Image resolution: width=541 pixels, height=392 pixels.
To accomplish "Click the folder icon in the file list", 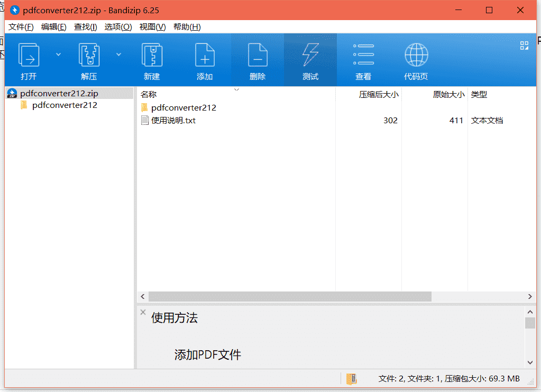I will [x=144, y=108].
